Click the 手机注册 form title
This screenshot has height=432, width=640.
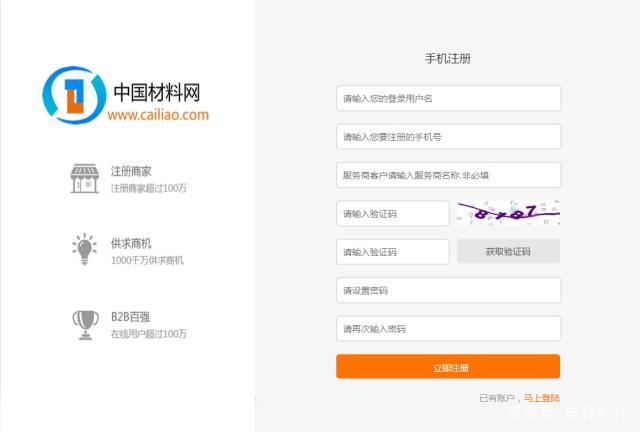tap(448, 58)
